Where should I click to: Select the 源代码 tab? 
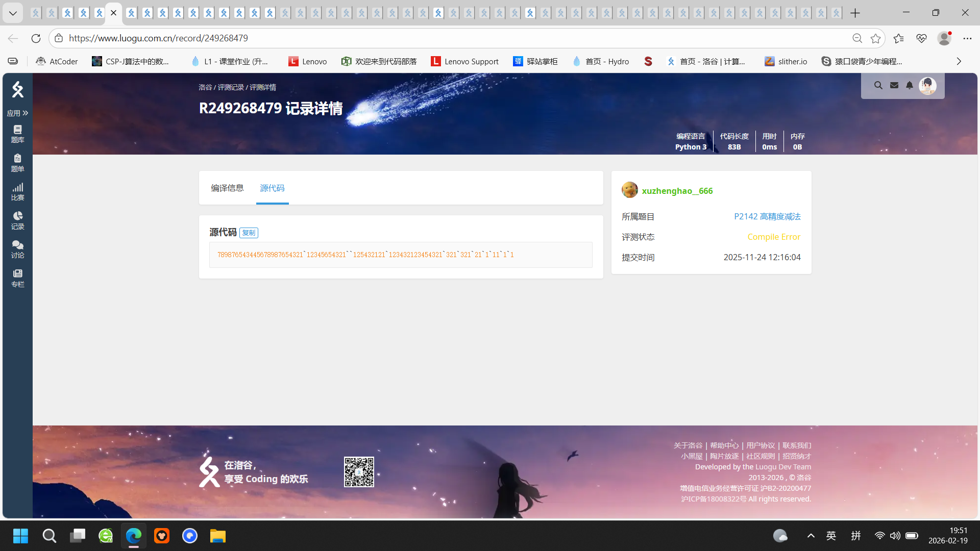point(272,188)
